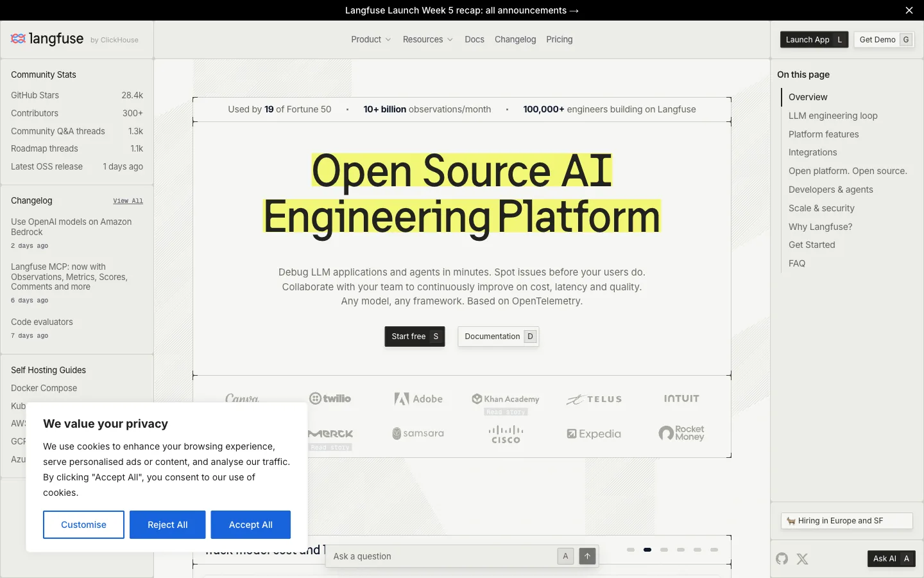Open the Pricing nav link
Image resolution: width=924 pixels, height=578 pixels.
[x=560, y=39]
